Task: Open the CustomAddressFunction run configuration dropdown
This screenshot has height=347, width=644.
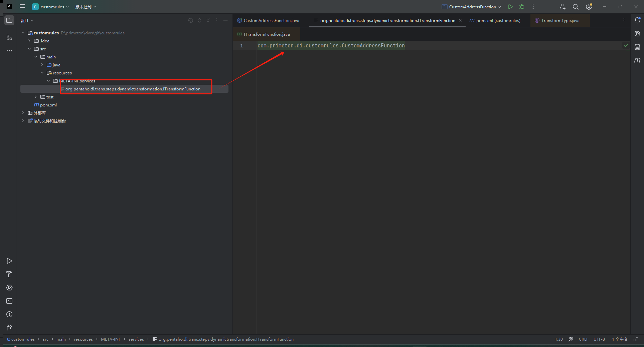Action: [x=472, y=7]
